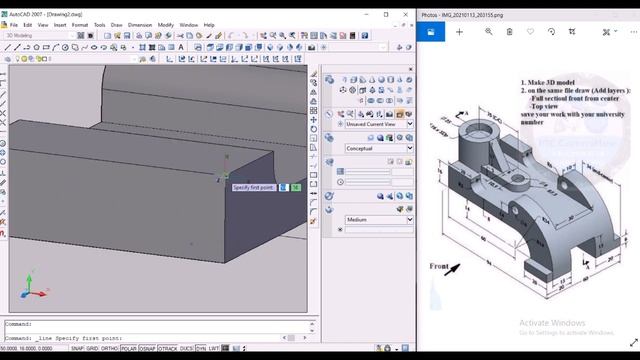Rotate the image in Photos
This screenshot has height=360, width=640.
click(x=551, y=31)
